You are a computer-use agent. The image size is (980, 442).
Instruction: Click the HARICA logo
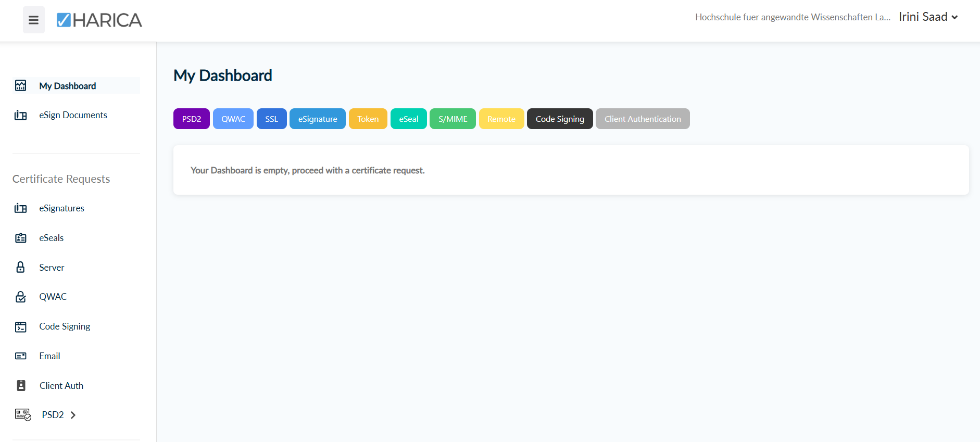click(99, 20)
